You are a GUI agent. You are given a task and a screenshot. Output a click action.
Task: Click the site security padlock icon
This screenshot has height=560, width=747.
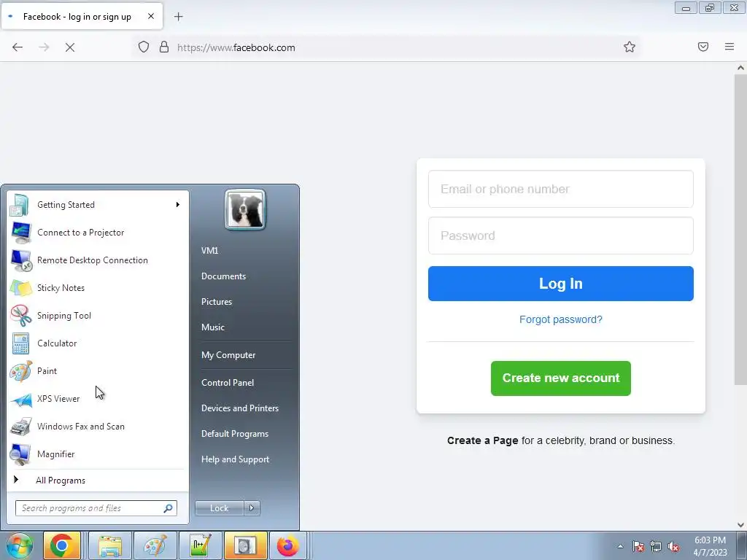pyautogui.click(x=164, y=47)
